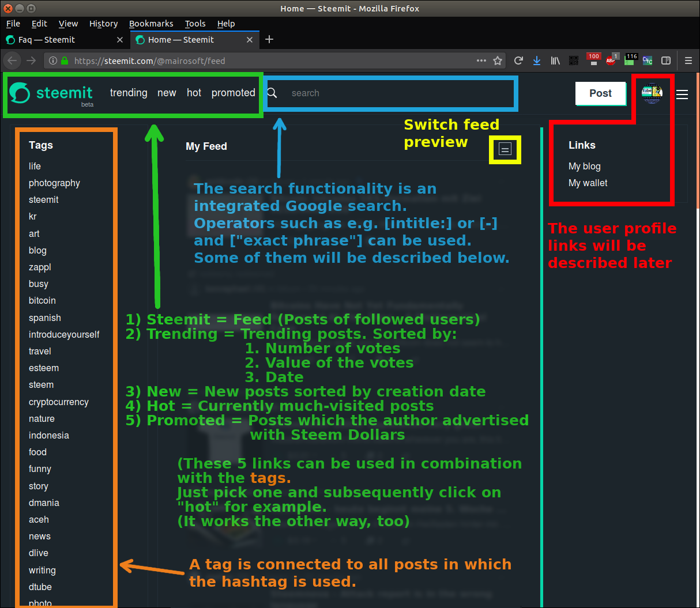This screenshot has height=608, width=700.
Task: Bookmark this page with the star
Action: (x=498, y=61)
